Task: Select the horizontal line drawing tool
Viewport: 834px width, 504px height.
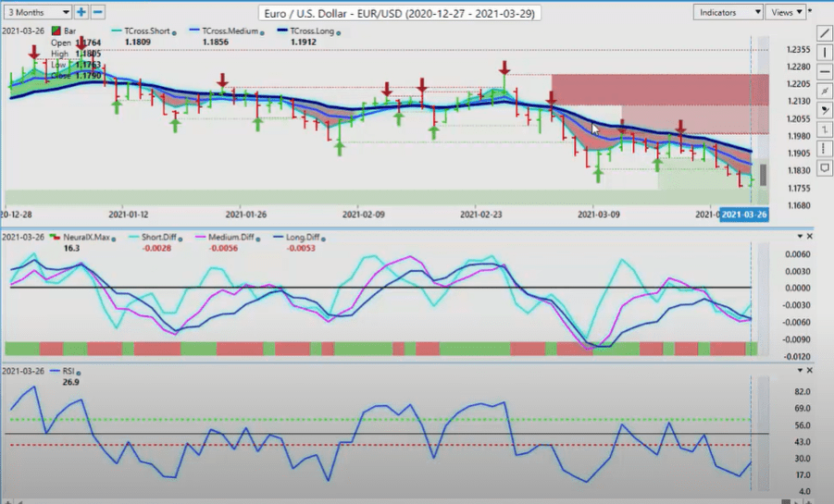Action: pyautogui.click(x=825, y=71)
